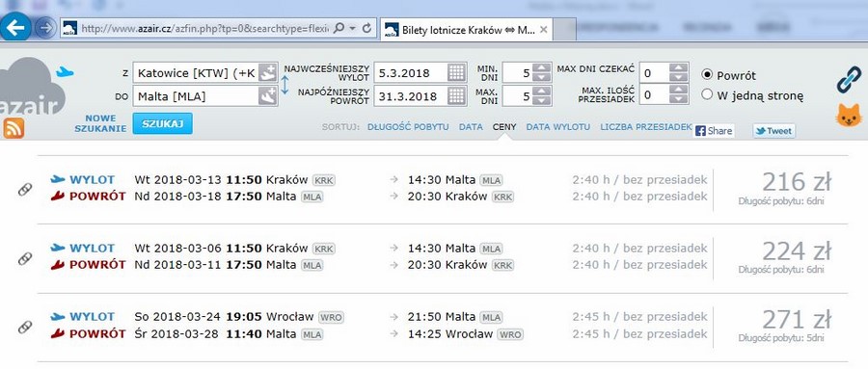Refresh the page using the reload icon
Viewport: 868px width, 369px height.
(366, 28)
